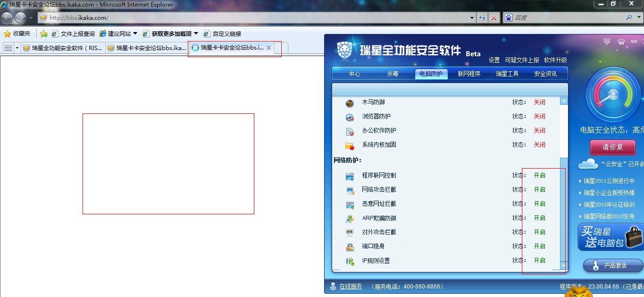Viewport: 644px width, 297px height.
Task: Open IE Quick Tabs grid button
Action: [8, 48]
